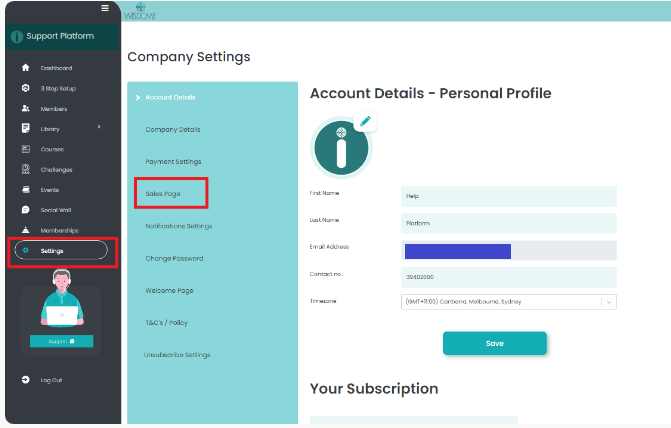Viewport: 671px width, 428px height.
Task: Click the 3 Step Setup icon
Action: 25,88
